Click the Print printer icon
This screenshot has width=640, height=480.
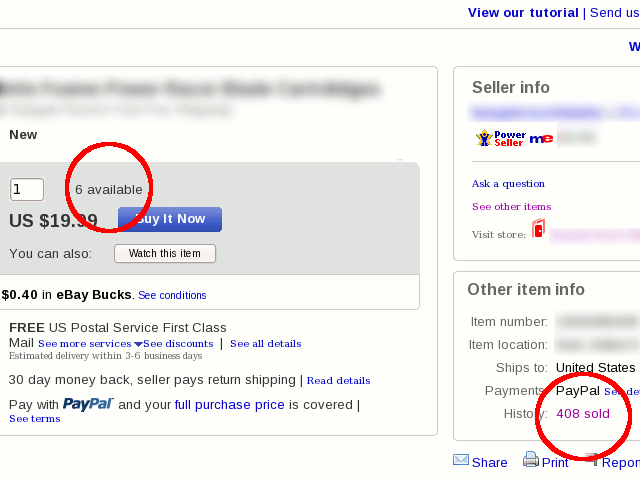click(531, 460)
